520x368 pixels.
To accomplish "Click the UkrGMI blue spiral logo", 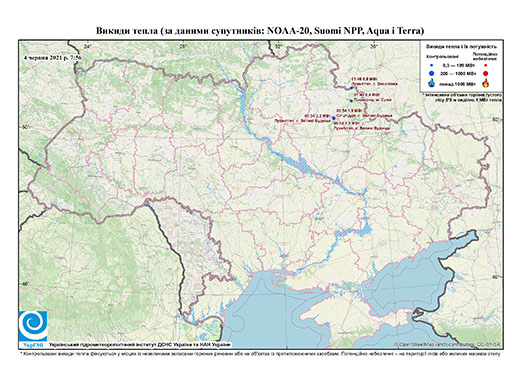I will click(33, 326).
